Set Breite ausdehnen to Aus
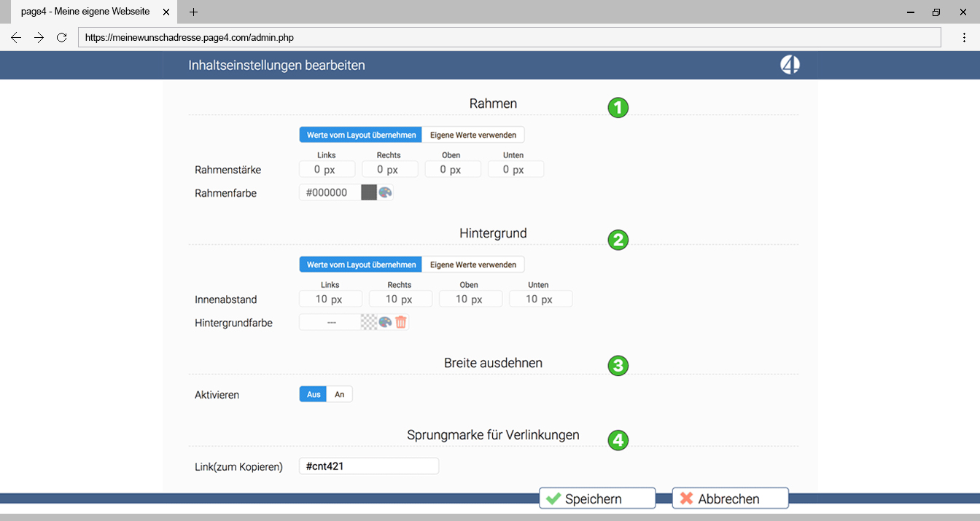The image size is (980, 521). 314,394
